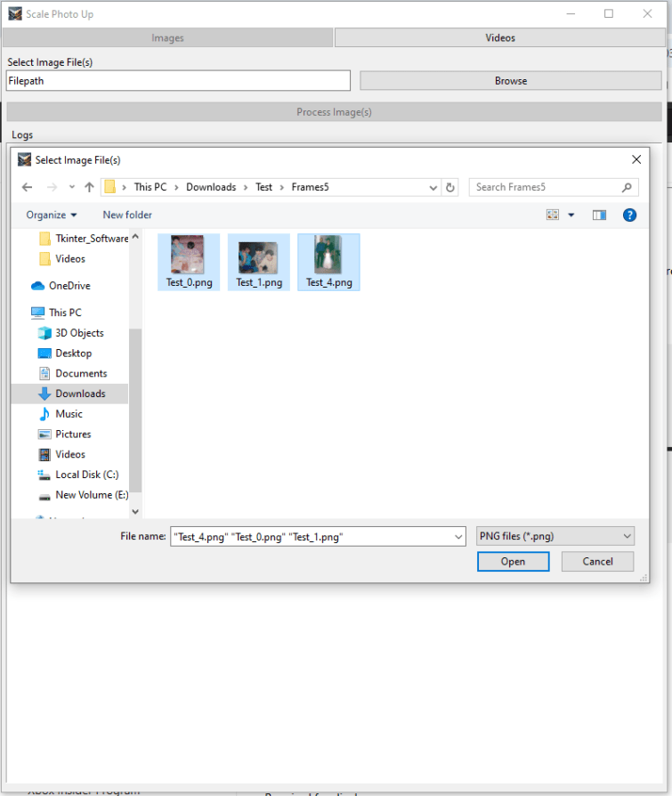This screenshot has width=672, height=796.
Task: Click the Up one level arrow
Action: pyautogui.click(x=89, y=187)
